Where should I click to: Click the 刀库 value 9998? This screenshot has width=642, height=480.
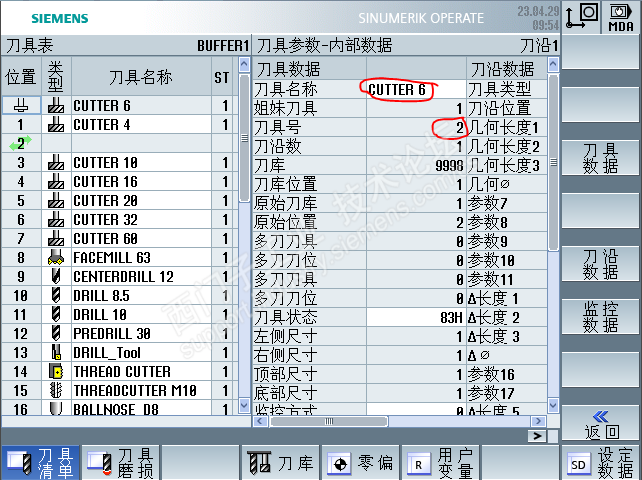tap(449, 165)
